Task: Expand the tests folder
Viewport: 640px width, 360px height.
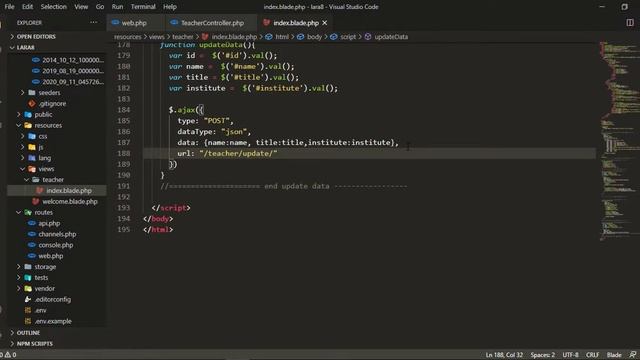Action: tap(41, 278)
